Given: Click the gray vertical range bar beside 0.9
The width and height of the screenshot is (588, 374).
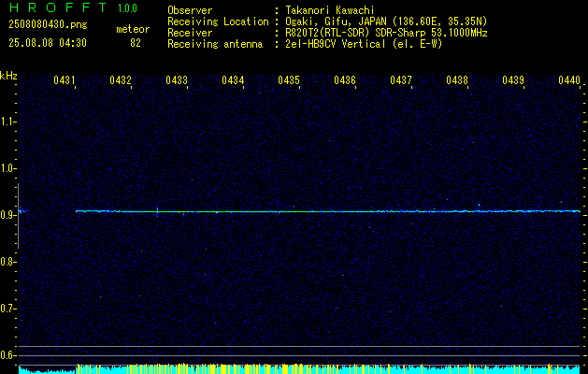Looking at the screenshot, I should (18, 216).
